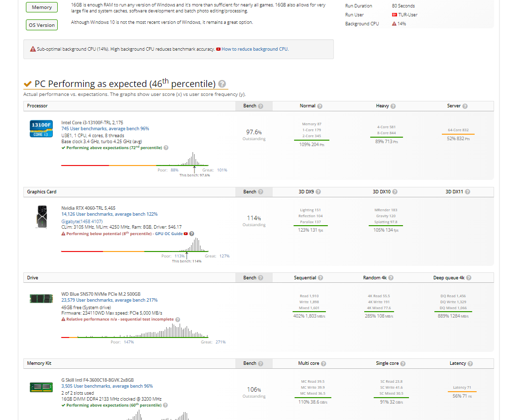Open How to reduce background CPU link
This screenshot has width=510, height=420.
coord(255,49)
